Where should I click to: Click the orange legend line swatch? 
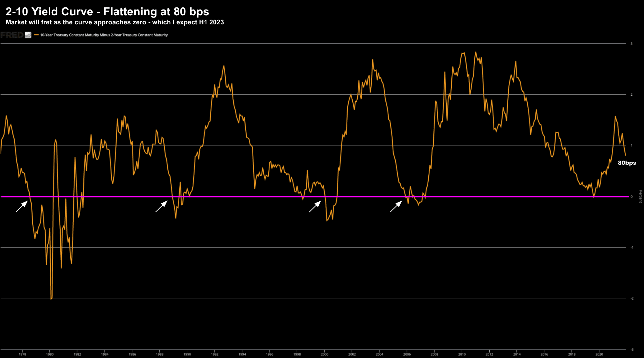[36, 35]
